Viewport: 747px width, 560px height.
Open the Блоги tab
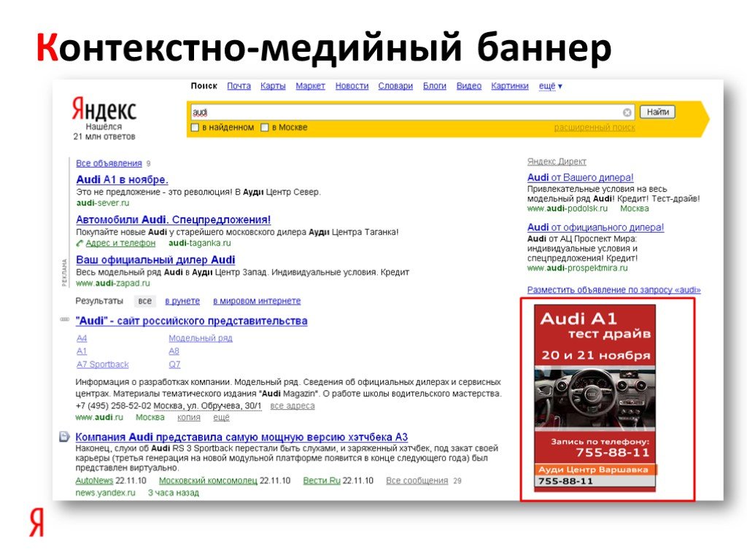pos(435,86)
